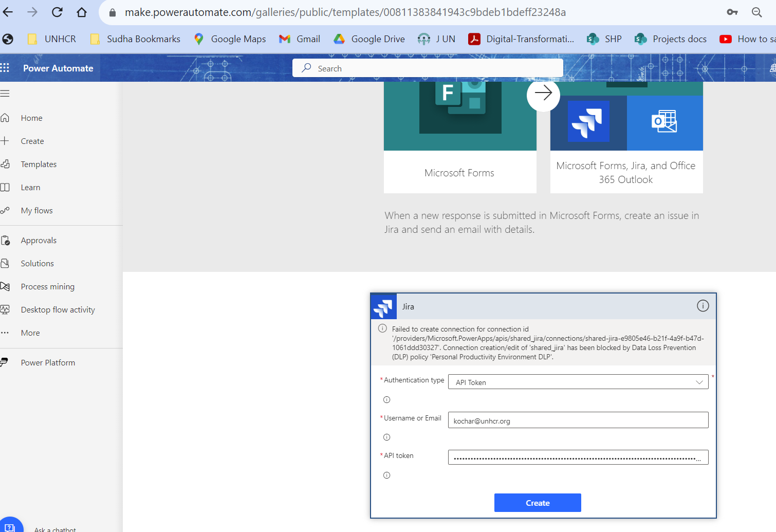Click the Username or Email input field
The width and height of the screenshot is (776, 532).
578,420
